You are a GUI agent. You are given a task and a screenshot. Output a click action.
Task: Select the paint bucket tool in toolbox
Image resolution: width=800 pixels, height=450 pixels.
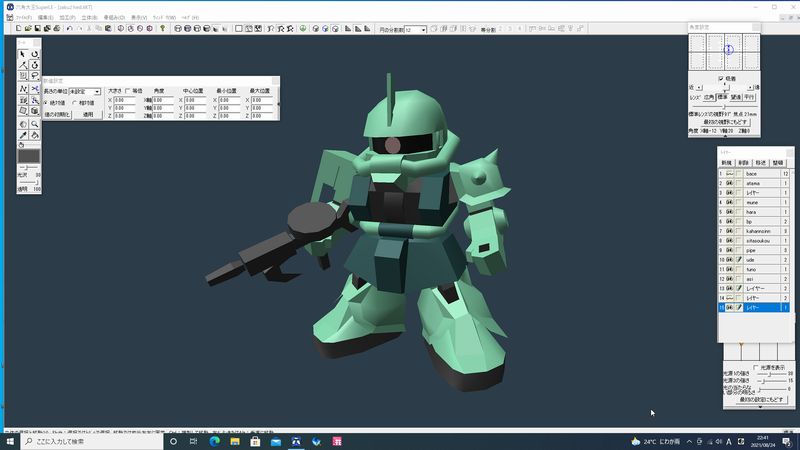click(35, 135)
